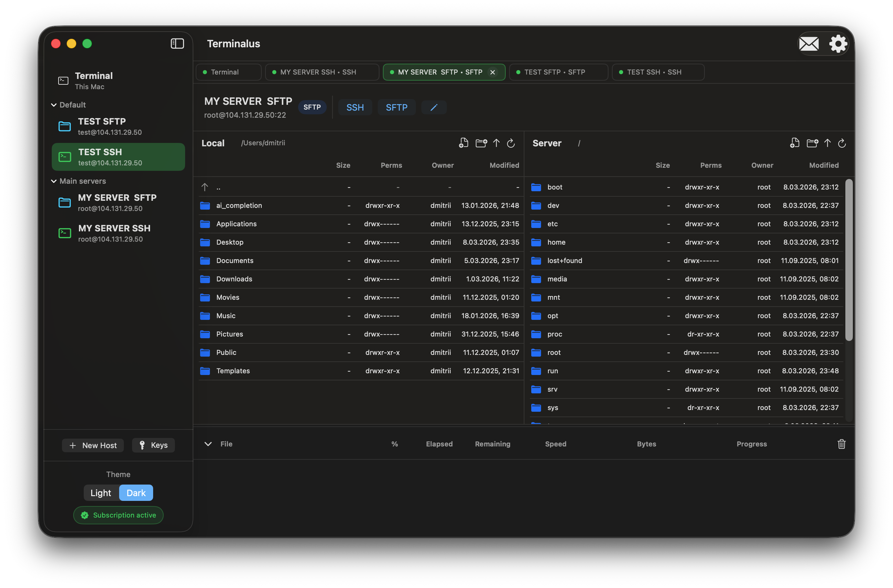Clear transfers using the trash icon
This screenshot has height=588, width=893.
(842, 444)
